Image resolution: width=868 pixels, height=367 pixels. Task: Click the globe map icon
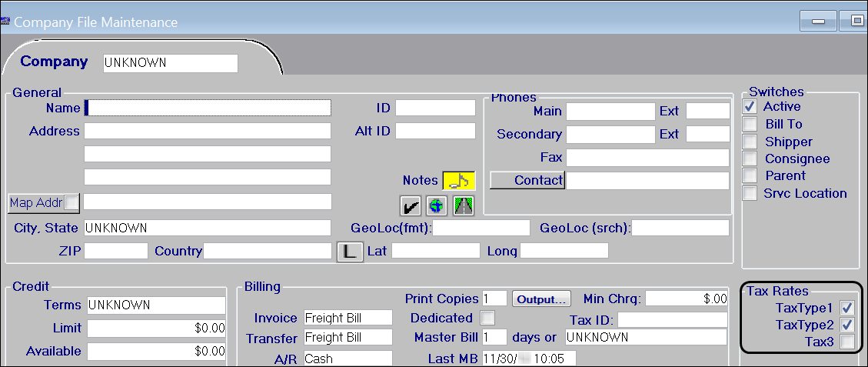coord(437,205)
